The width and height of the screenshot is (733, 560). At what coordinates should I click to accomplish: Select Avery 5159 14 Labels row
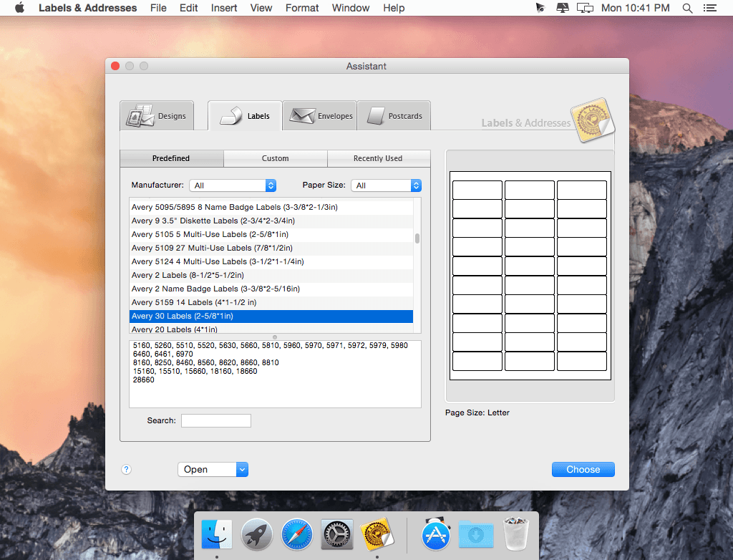(271, 302)
